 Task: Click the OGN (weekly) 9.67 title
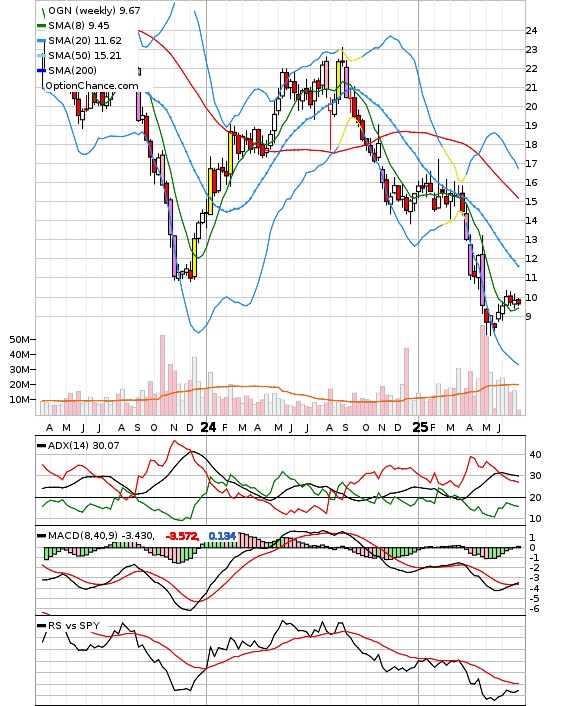coord(94,10)
